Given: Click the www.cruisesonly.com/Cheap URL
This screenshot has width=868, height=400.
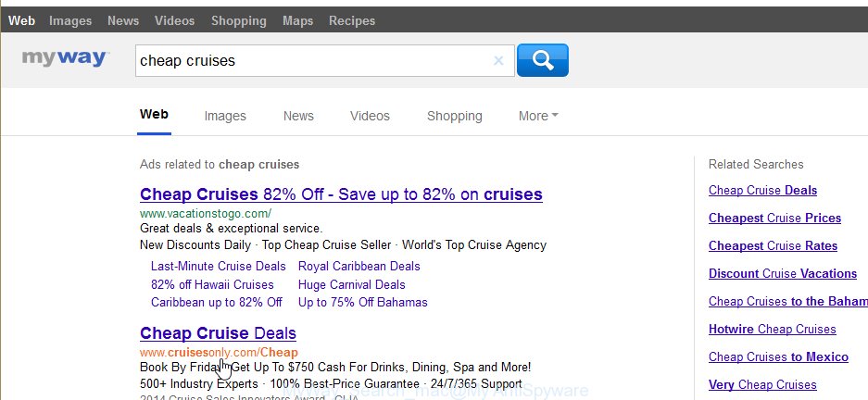Looking at the screenshot, I should pyautogui.click(x=219, y=353).
